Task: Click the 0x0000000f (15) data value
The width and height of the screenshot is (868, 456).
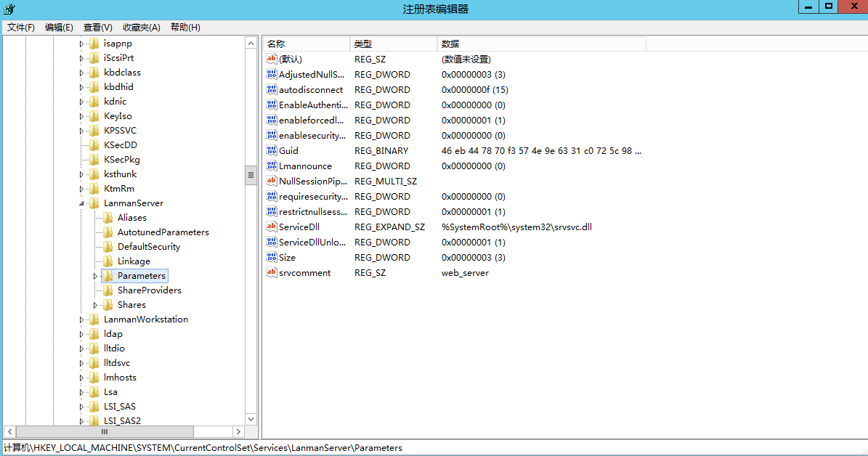Action: tap(474, 89)
